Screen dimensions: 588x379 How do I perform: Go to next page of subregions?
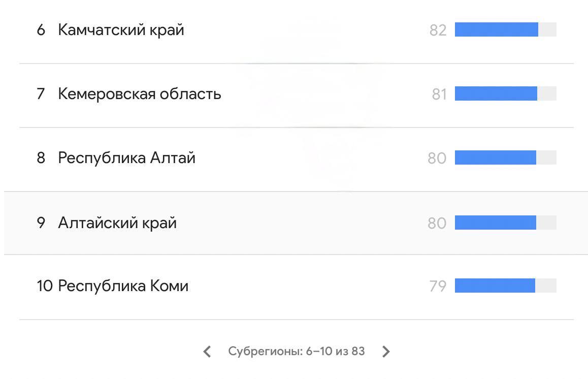pyautogui.click(x=386, y=351)
